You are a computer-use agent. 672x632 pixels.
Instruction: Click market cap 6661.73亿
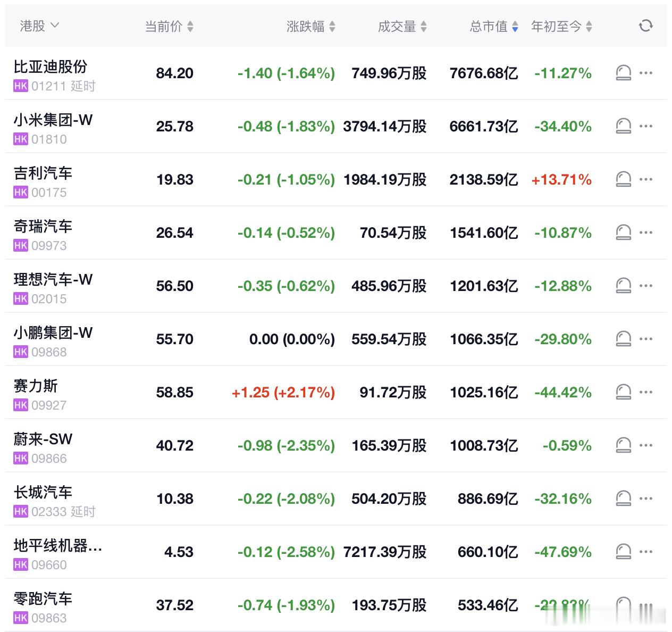(484, 127)
